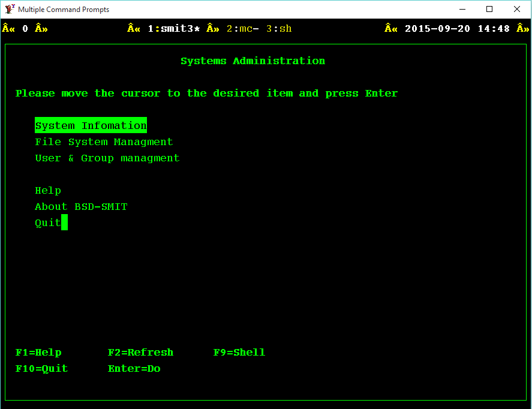Click the Multiple Command Prompts app icon
This screenshot has height=409, width=532.
pos(10,9)
